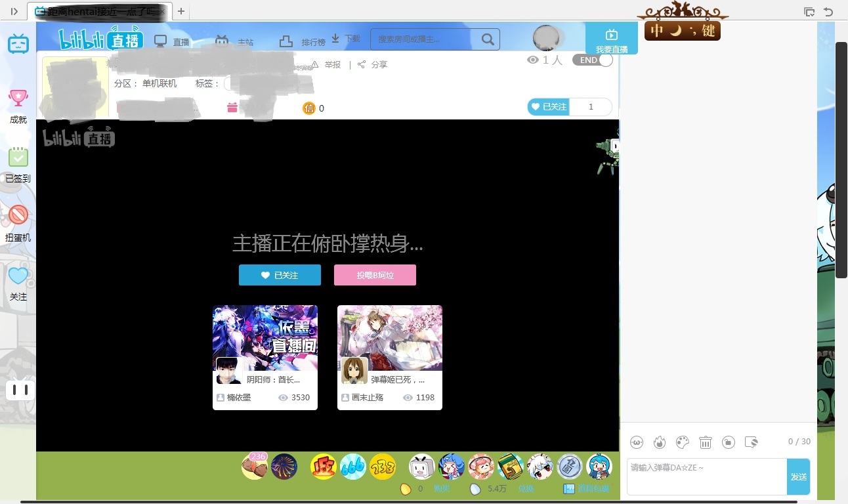Click the pink gift box icon

coord(232,108)
